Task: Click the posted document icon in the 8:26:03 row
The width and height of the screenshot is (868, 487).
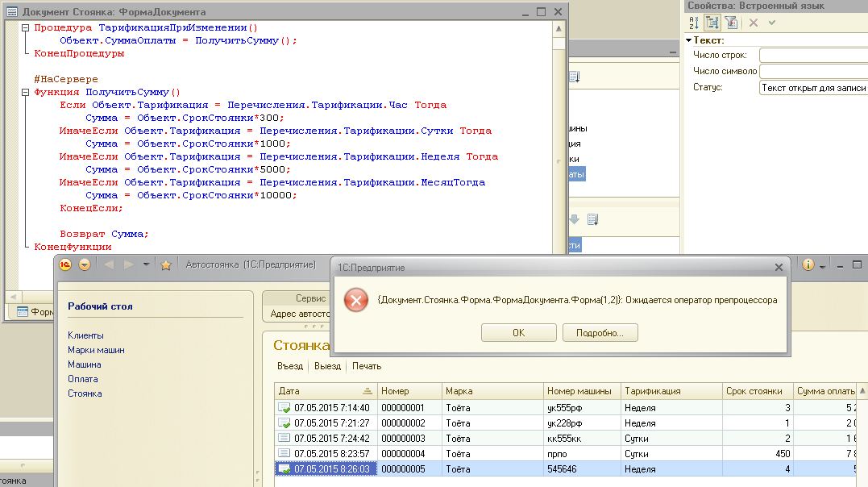Action: [x=284, y=469]
